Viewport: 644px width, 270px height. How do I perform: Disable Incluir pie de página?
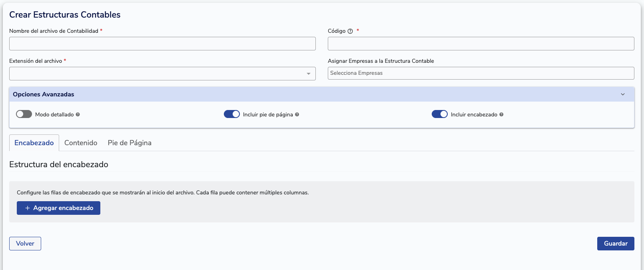tap(231, 114)
